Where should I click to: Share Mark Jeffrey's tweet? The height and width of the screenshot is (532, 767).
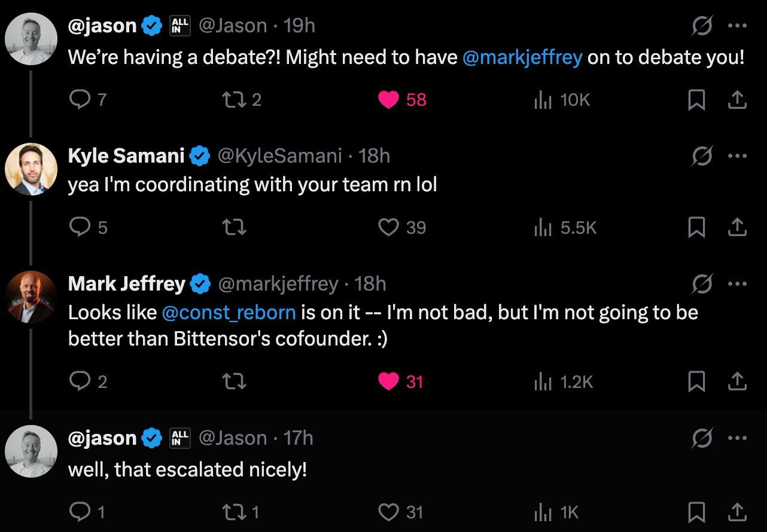point(737,381)
